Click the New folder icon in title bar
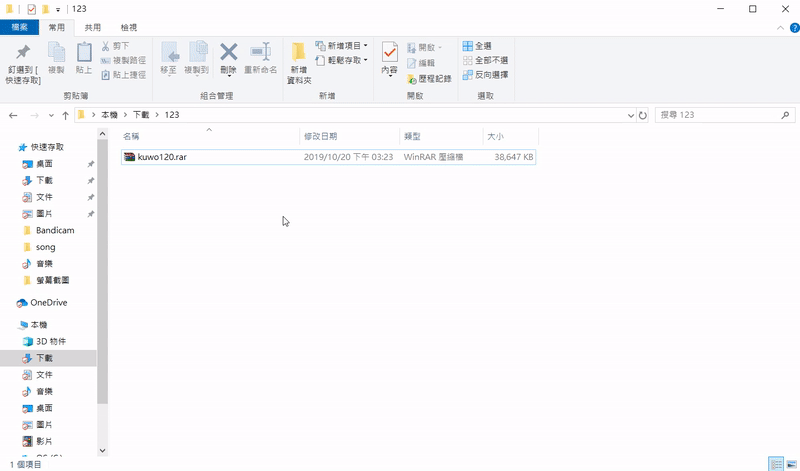 click(46, 9)
